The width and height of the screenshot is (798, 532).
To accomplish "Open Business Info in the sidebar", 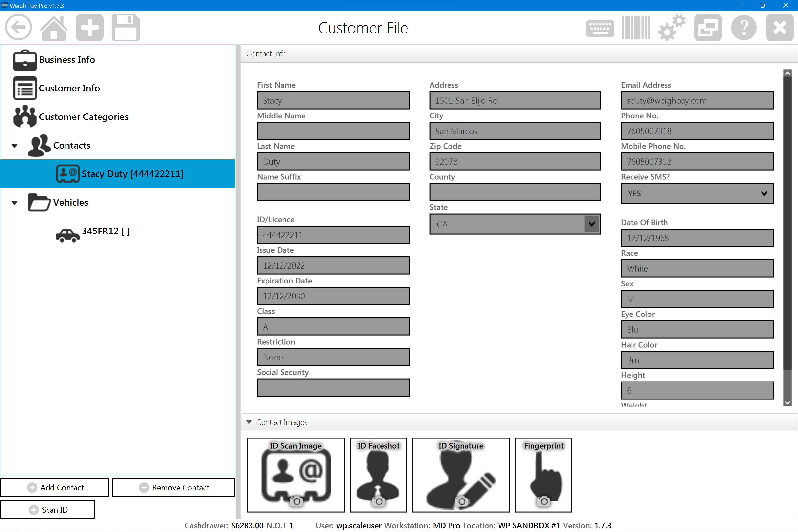I will click(x=67, y=60).
